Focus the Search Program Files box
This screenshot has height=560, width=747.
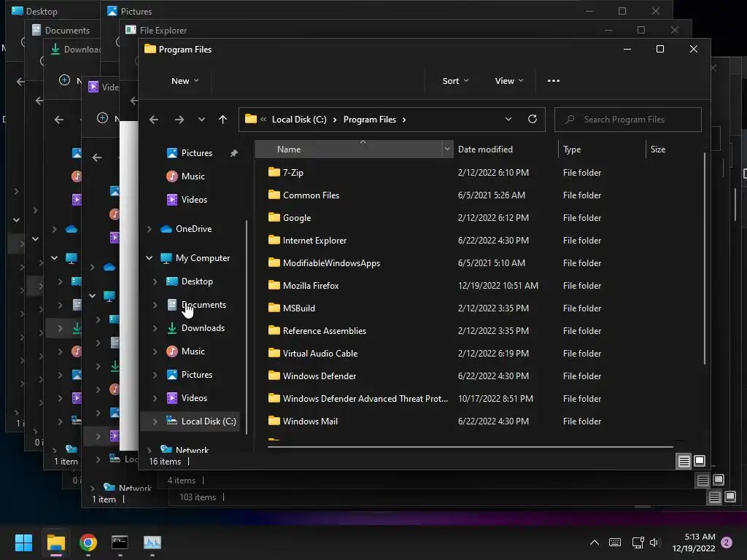pos(627,120)
